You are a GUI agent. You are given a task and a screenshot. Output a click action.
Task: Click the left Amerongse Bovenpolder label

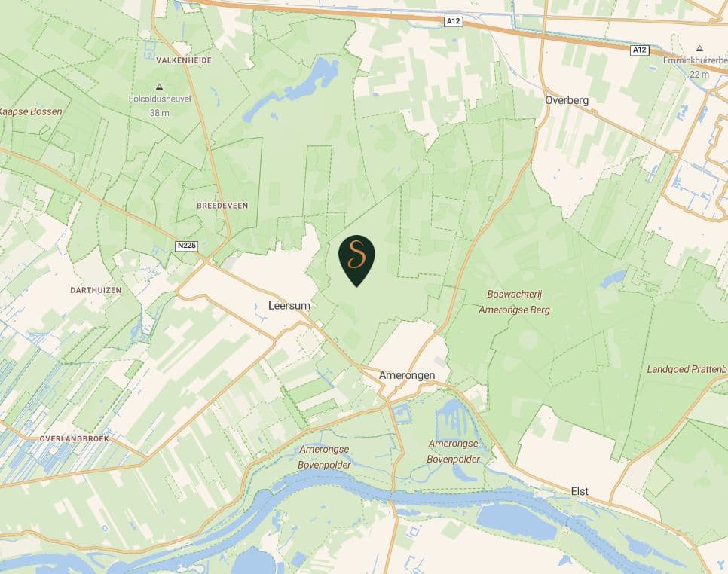(x=325, y=457)
